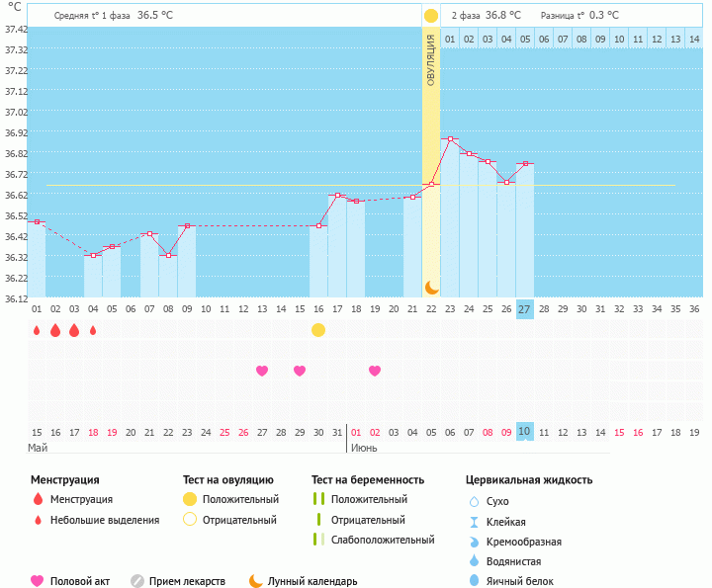Click the peak temperature point on cycle day 23
This screenshot has height=588, width=712.
(450, 139)
